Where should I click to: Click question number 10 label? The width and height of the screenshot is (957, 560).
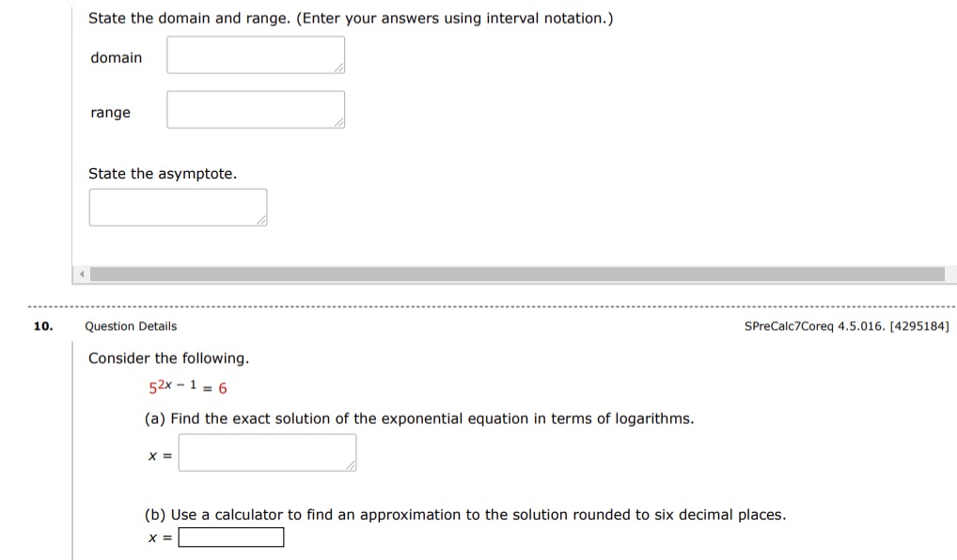(x=41, y=326)
